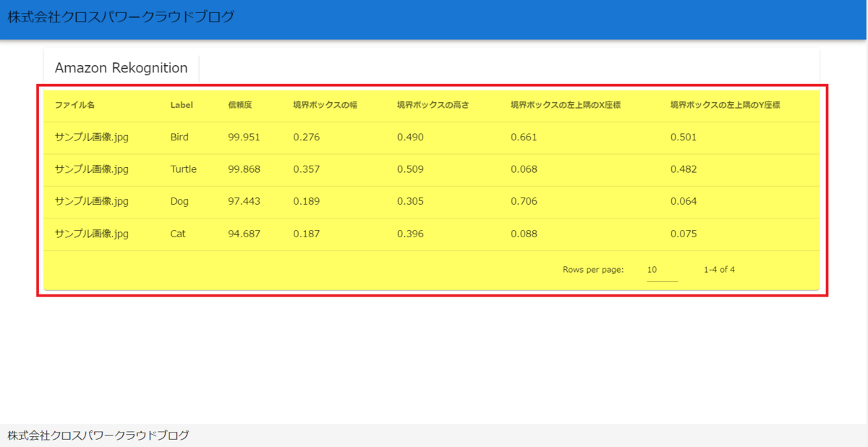Click the X coordinate value 0.706
868x447 pixels.
point(524,201)
